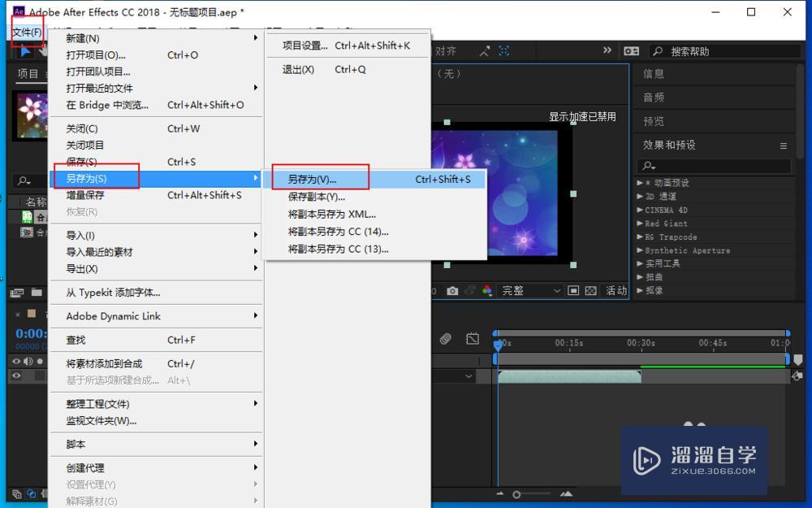812x508 pixels.
Task: Click the new folder icon in project panel
Action: pyautogui.click(x=37, y=293)
